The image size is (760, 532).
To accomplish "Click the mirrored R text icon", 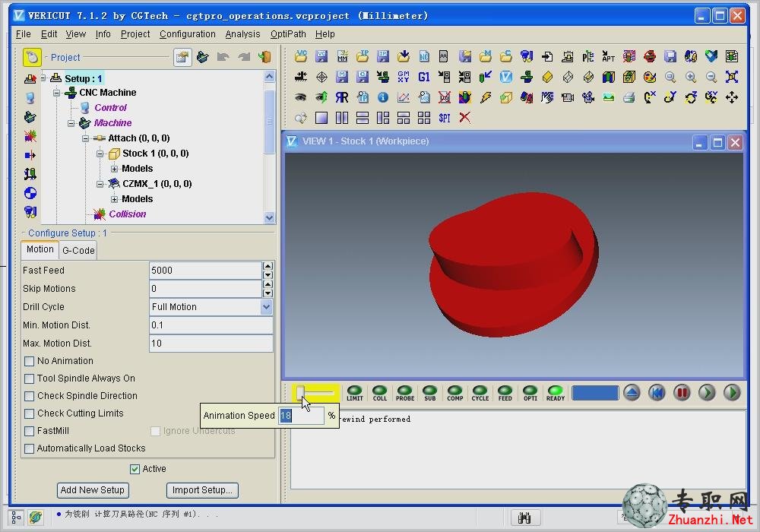I will point(342,97).
